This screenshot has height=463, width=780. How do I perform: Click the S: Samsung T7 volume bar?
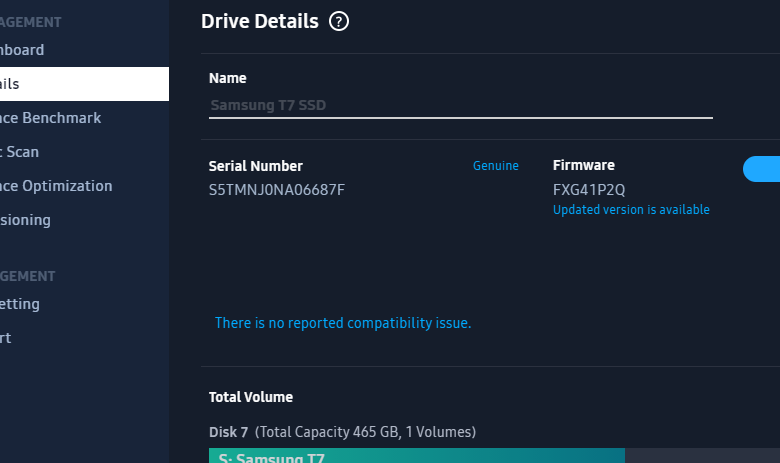tap(417, 456)
